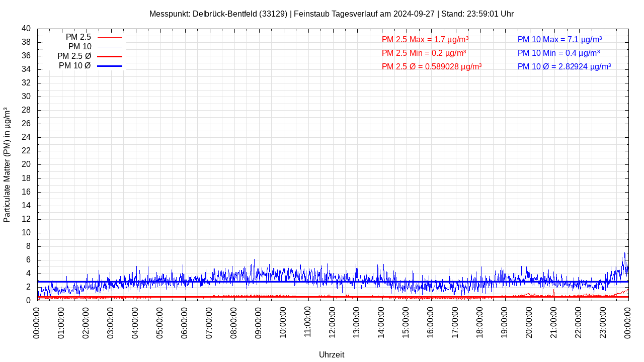Click the 21:00:00 time tick label

pos(553,322)
